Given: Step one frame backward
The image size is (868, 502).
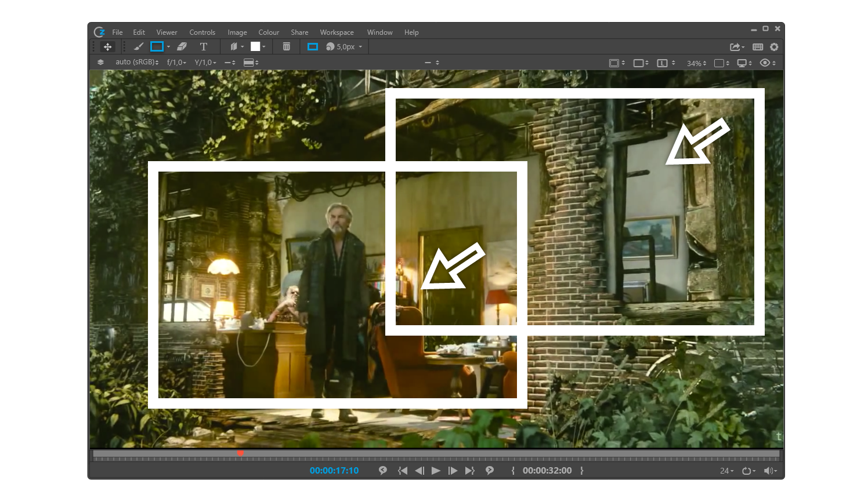Looking at the screenshot, I should tap(419, 471).
